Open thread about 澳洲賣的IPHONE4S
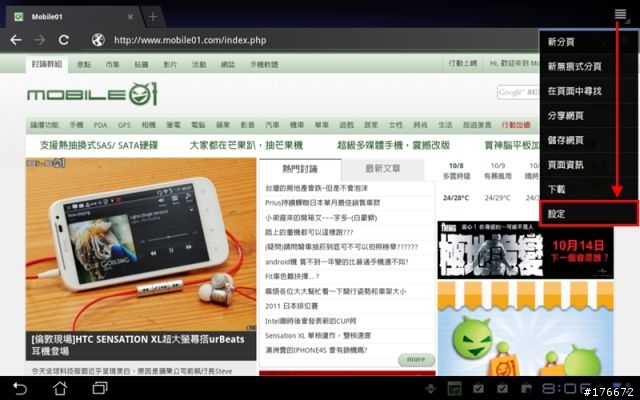This screenshot has width=640, height=400. tap(316, 350)
